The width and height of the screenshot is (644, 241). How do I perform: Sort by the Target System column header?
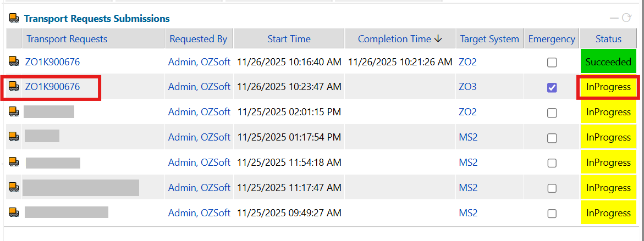point(489,39)
